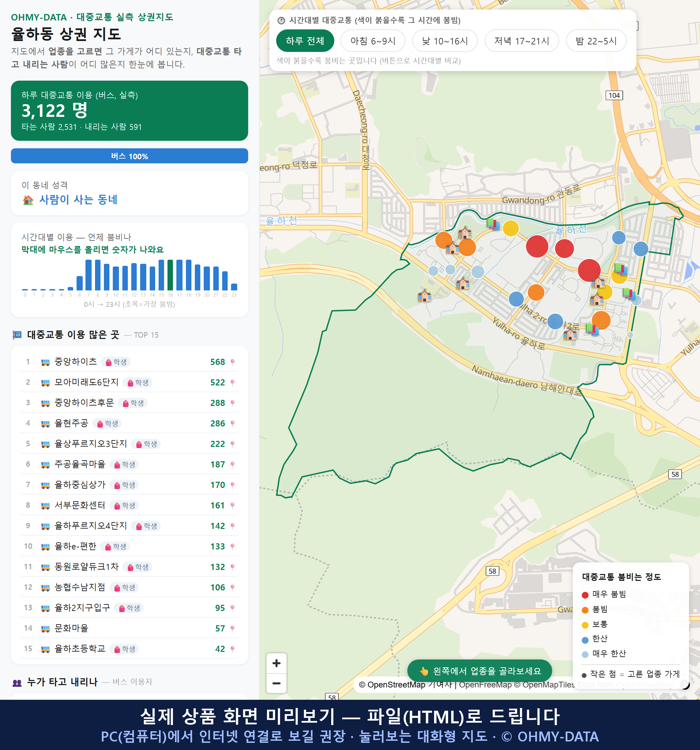
Task: Switch to the 밤 22~5시 time filter
Action: [x=596, y=41]
